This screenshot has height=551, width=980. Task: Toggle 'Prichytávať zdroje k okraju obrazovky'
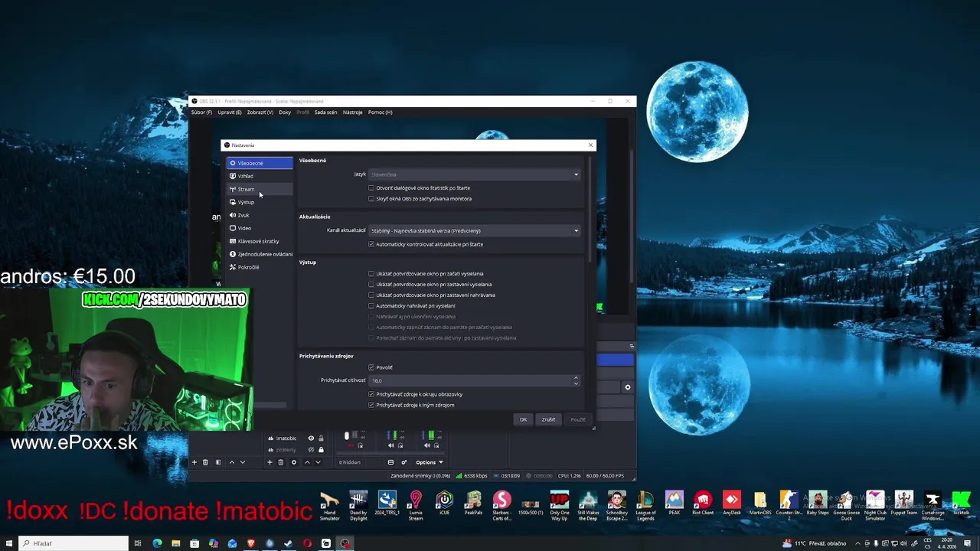coord(371,394)
